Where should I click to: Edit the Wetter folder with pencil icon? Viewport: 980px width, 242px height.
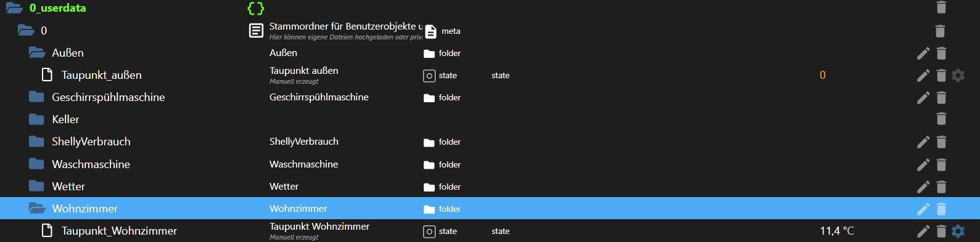point(923,187)
